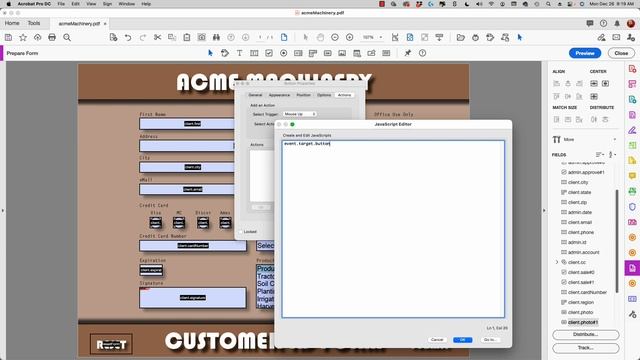The height and width of the screenshot is (360, 640).
Task: Switch to the Appearance tab
Action: pos(279,95)
